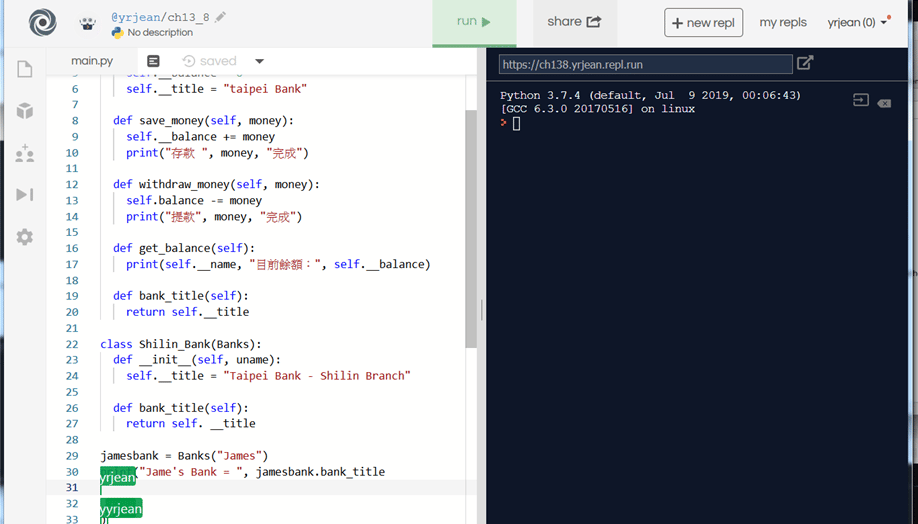
Task: Click the Python language icon
Action: pyautogui.click(x=118, y=33)
